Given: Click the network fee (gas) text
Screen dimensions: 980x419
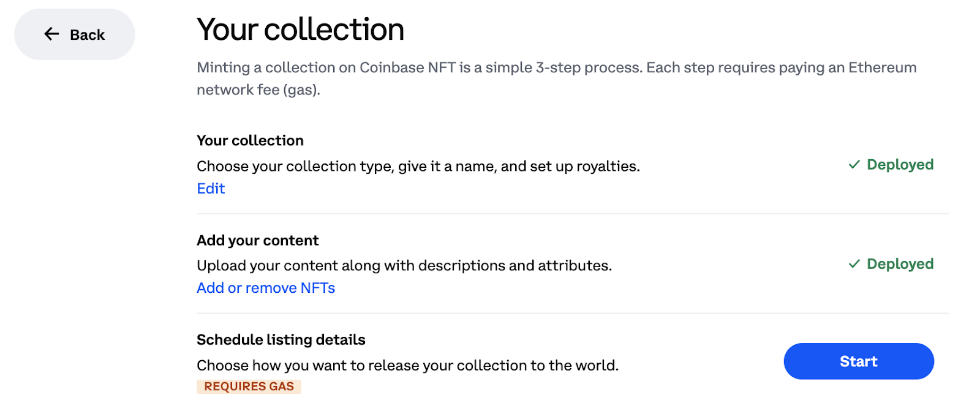Looking at the screenshot, I should tap(258, 90).
